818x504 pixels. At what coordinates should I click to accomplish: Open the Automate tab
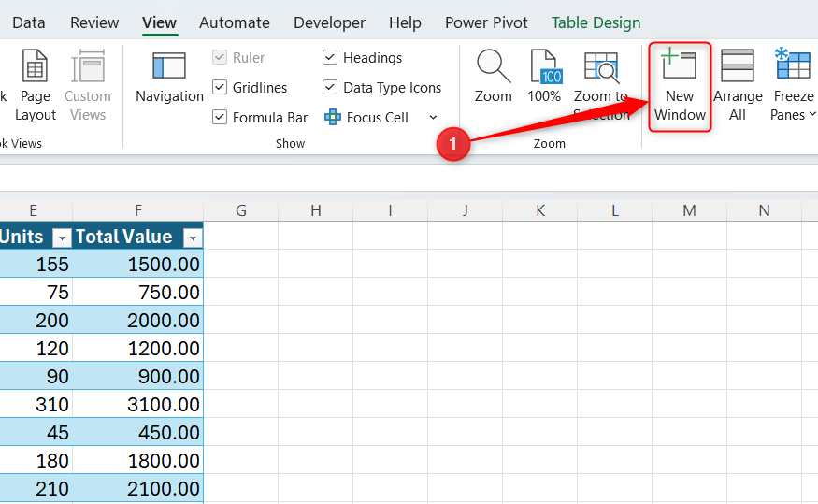pos(235,23)
